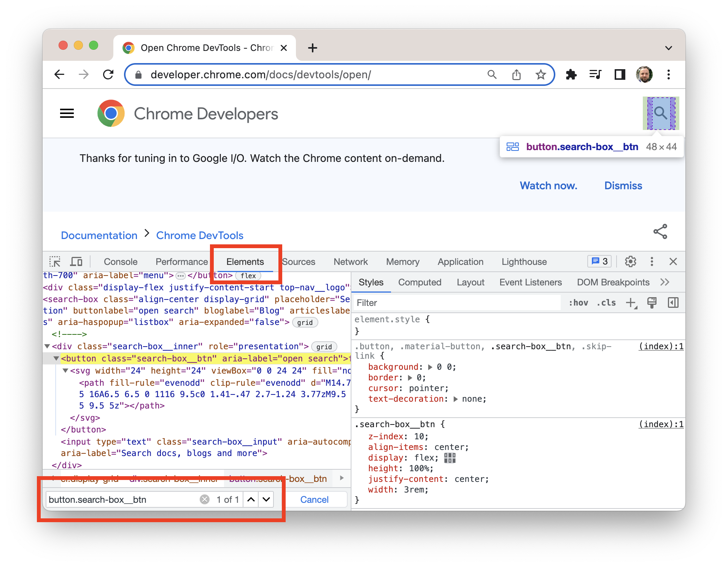728x567 pixels.
Task: Go back to the previous page
Action: (59, 74)
